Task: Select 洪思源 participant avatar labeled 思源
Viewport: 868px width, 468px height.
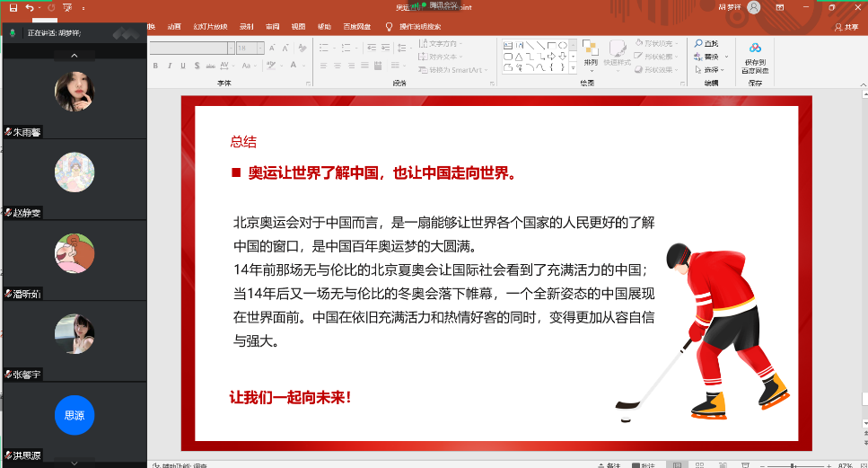Action: 75,415
